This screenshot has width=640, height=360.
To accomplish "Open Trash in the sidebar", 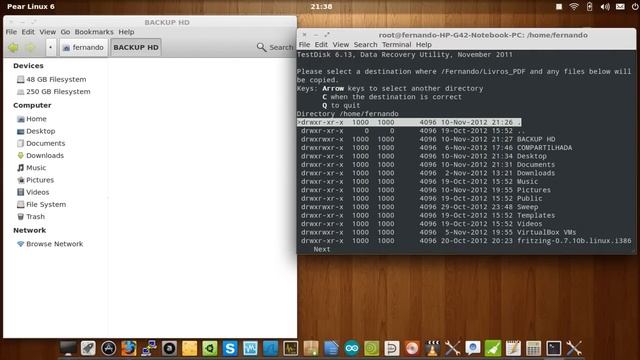I will tap(31, 217).
